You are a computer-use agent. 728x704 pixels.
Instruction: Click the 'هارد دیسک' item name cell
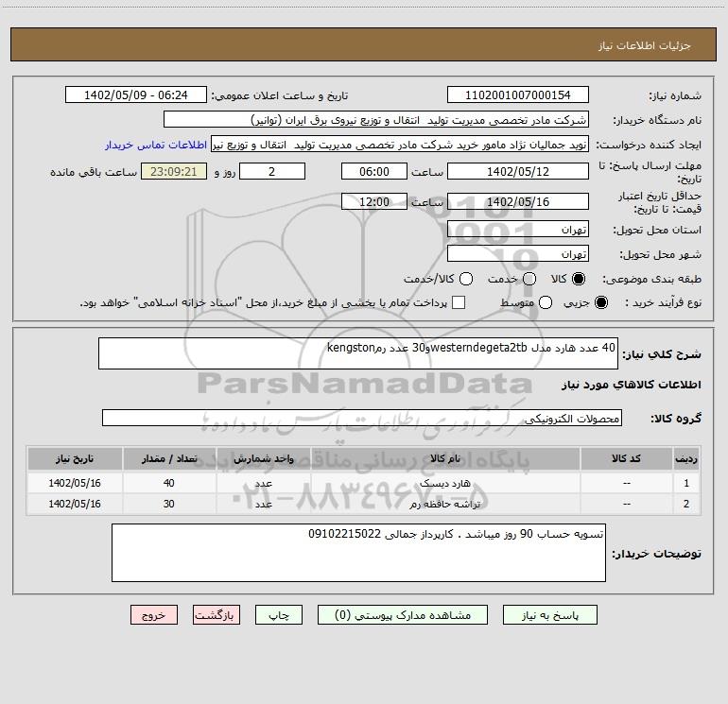pyautogui.click(x=445, y=483)
